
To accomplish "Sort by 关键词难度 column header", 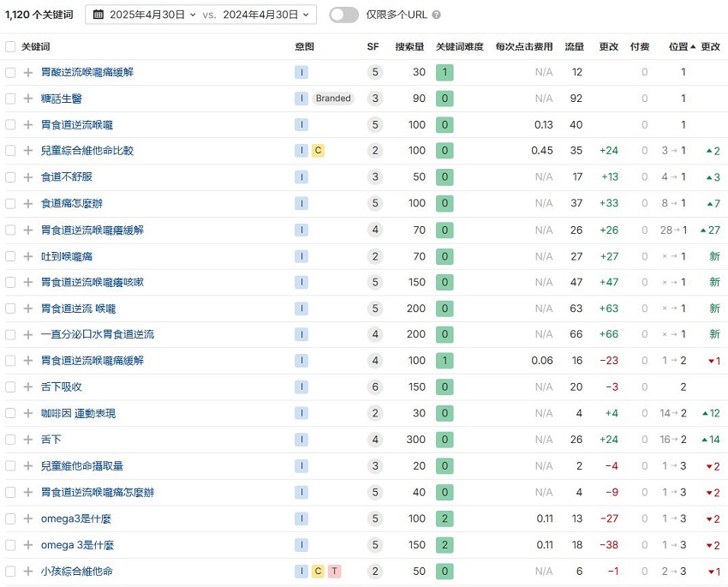I will (x=460, y=46).
